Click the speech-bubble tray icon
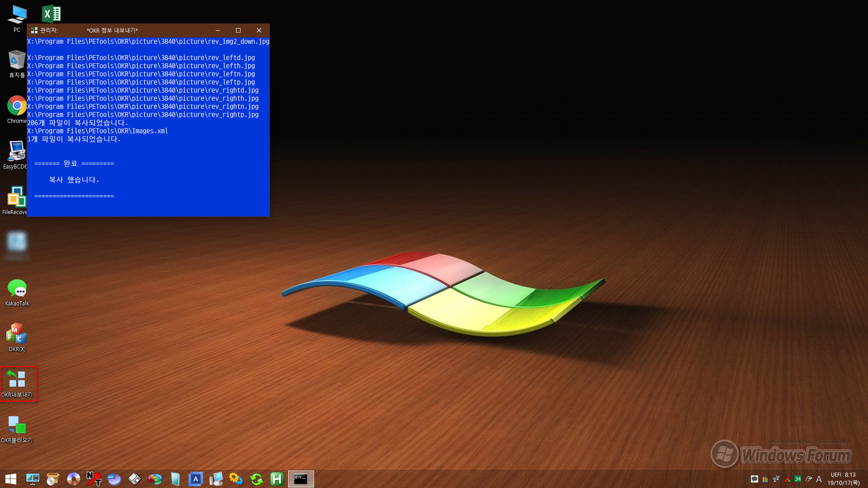868x488 pixels. coord(755,479)
